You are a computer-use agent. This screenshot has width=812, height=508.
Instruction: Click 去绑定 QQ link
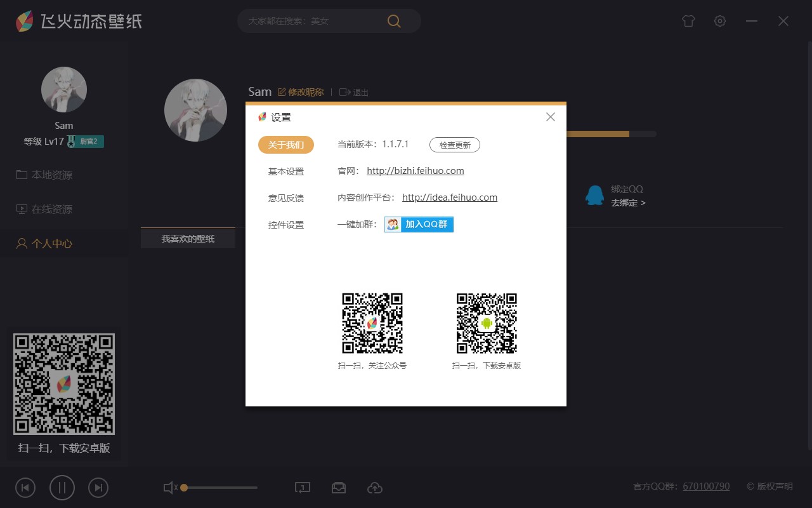pyautogui.click(x=628, y=203)
